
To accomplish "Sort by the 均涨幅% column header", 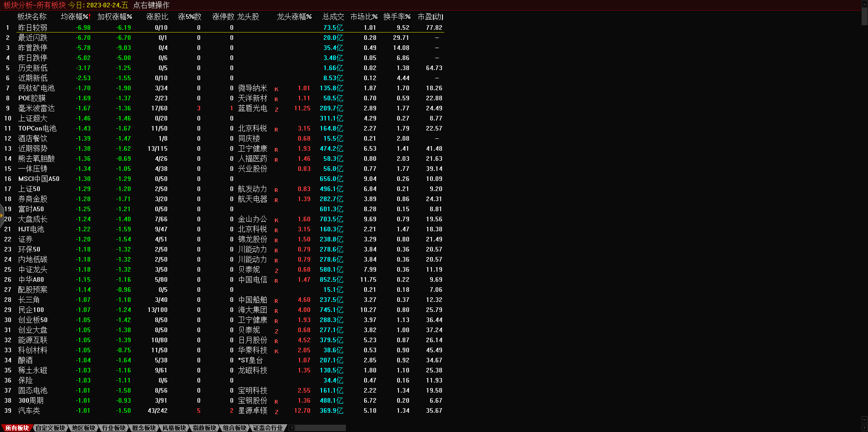I will point(76,16).
